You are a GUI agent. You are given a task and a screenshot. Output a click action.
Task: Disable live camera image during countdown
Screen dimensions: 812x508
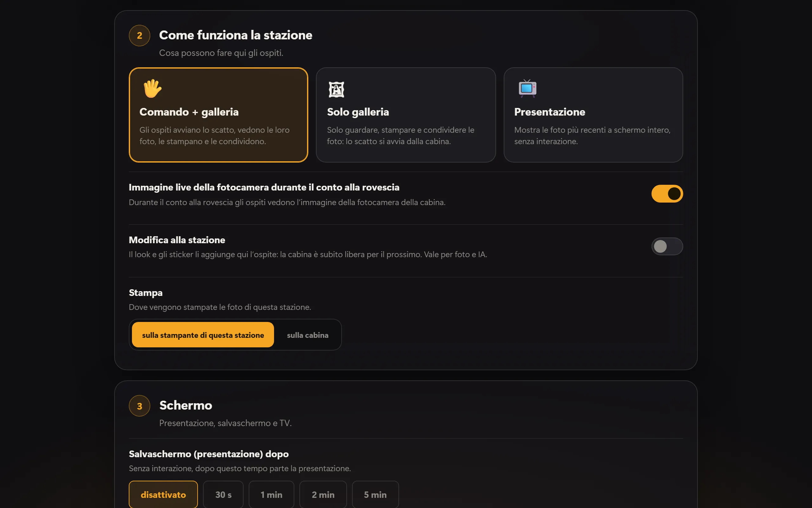coord(667,194)
